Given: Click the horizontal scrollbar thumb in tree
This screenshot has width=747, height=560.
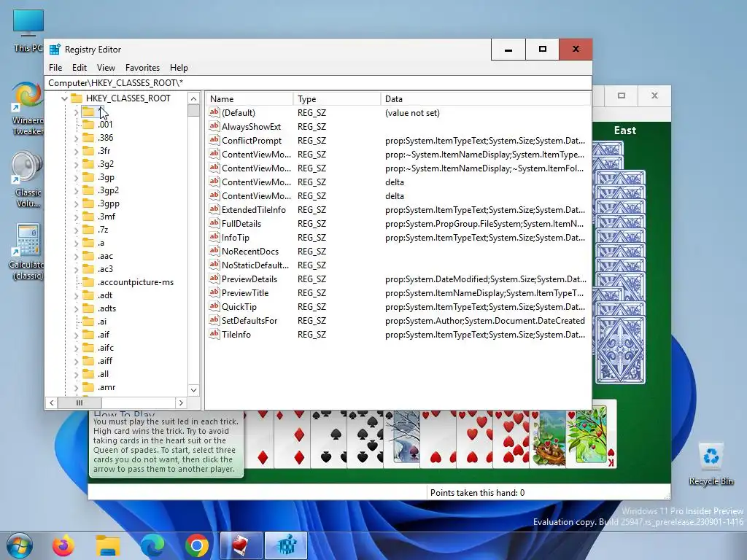Looking at the screenshot, I should [x=80, y=402].
